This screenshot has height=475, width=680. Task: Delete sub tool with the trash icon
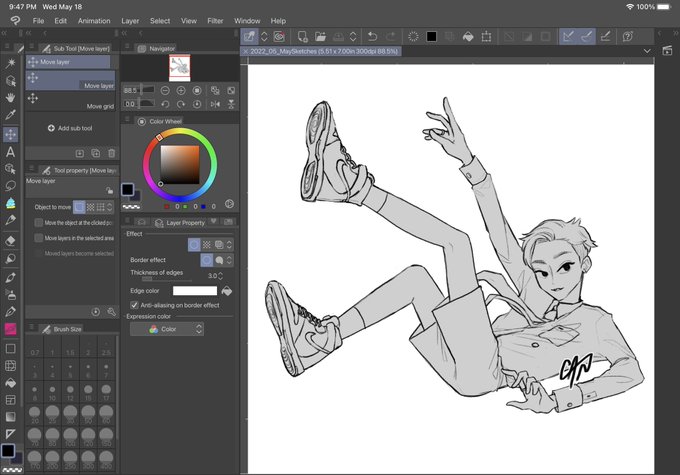111,153
